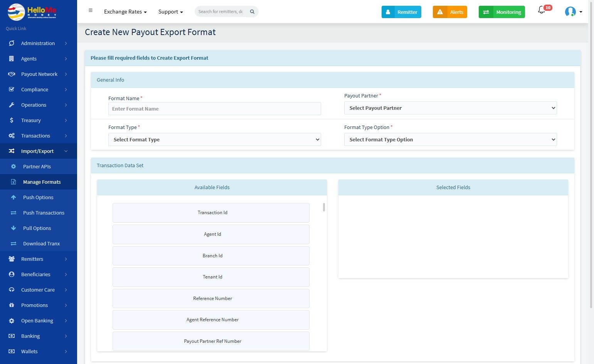594x364 pixels.
Task: Open the user profile avatar menu
Action: (x=573, y=12)
